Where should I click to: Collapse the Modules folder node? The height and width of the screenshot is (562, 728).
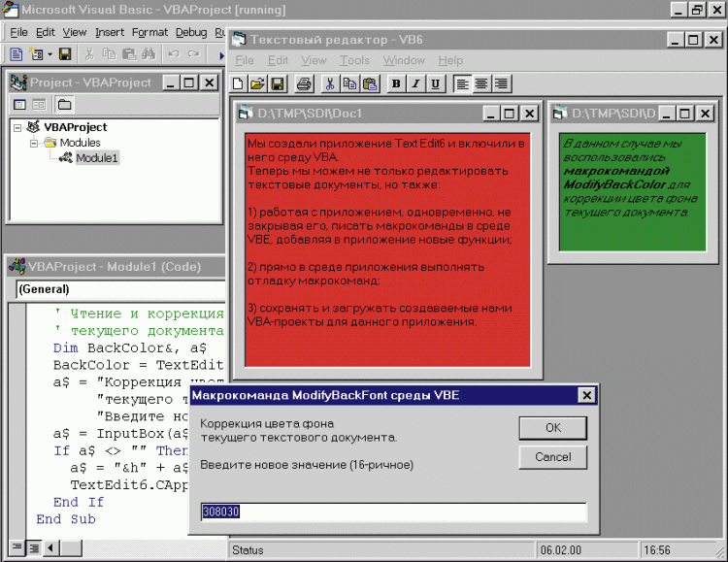point(35,143)
